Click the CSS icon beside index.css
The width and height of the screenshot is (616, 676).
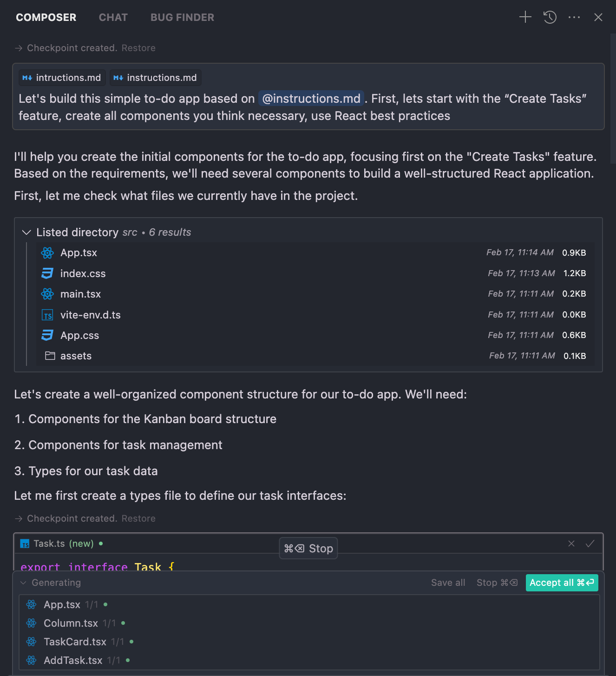[x=47, y=273]
